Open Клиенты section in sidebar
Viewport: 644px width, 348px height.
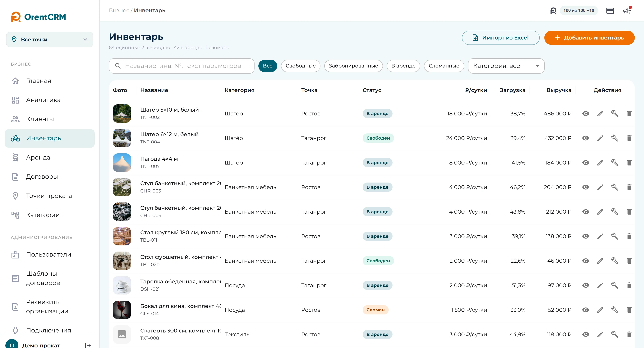tap(49, 119)
